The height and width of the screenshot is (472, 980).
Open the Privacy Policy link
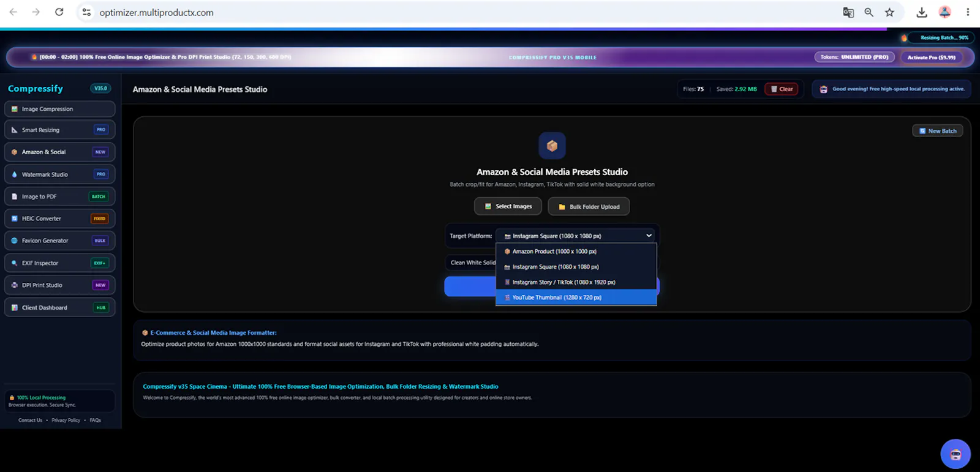tap(66, 421)
